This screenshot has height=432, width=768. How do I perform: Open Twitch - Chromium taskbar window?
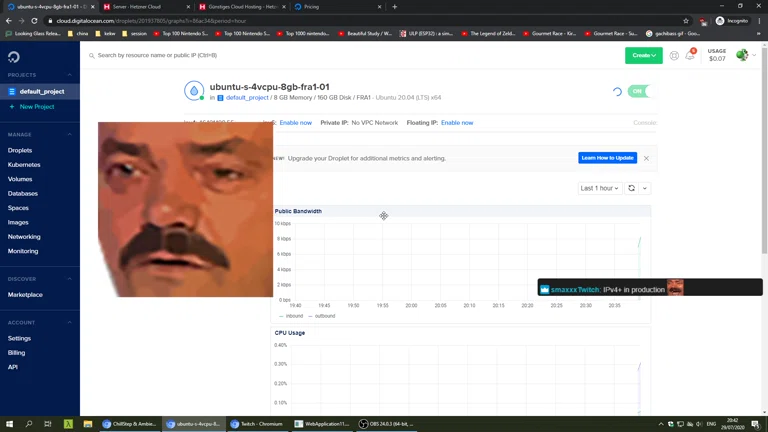click(x=258, y=424)
